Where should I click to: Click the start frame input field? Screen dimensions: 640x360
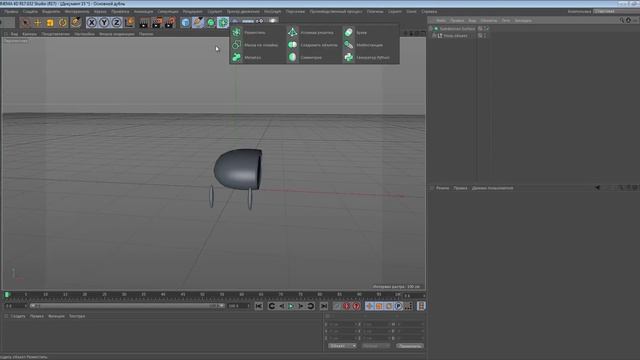tap(16, 306)
